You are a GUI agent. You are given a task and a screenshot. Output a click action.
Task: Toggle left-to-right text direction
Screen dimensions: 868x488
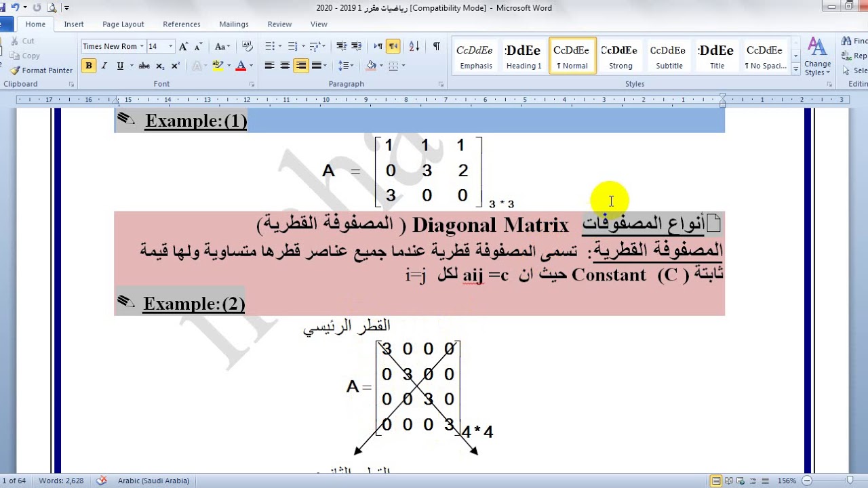[x=378, y=46]
